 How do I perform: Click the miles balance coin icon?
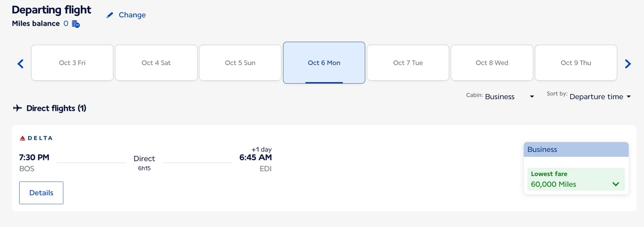[76, 24]
